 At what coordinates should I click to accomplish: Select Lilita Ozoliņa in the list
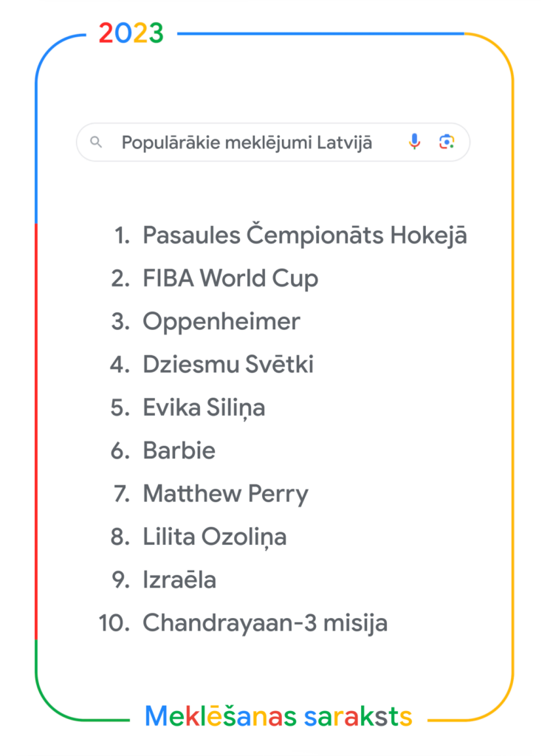(x=215, y=537)
